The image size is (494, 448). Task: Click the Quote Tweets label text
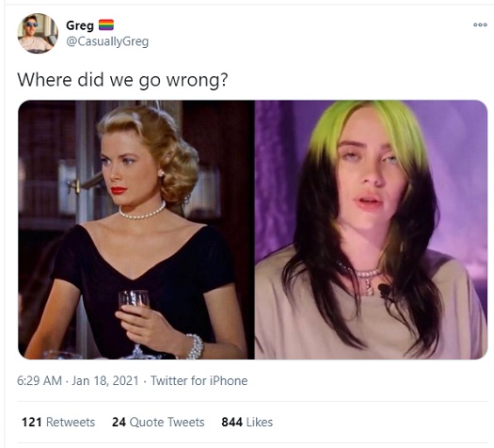pyautogui.click(x=167, y=423)
